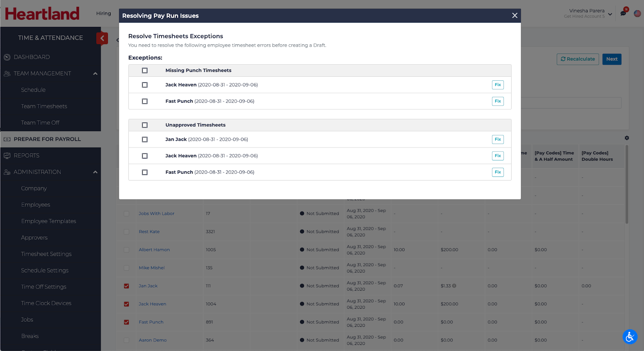The height and width of the screenshot is (351, 644).
Task: Open Prepare for Payroll menu item
Action: pyautogui.click(x=47, y=139)
